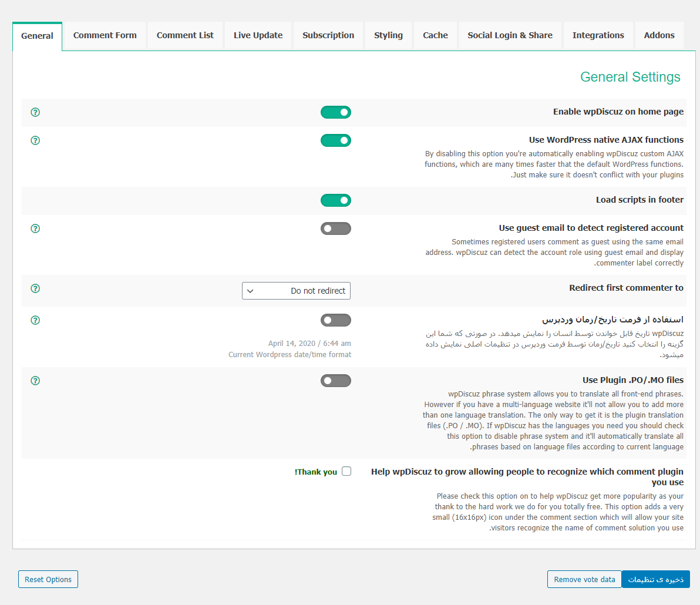Open help icon for guest email detection
Screen dimensions: 700x605
click(35, 228)
